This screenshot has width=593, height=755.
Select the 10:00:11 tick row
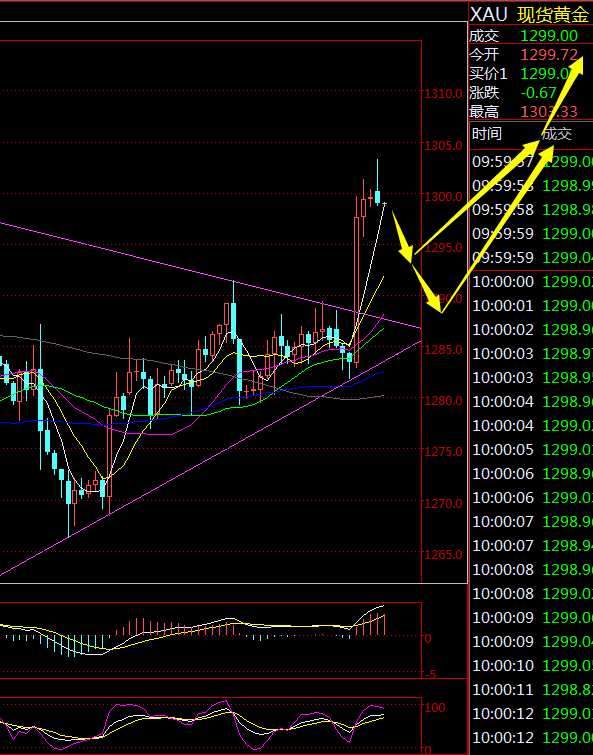tap(532, 690)
